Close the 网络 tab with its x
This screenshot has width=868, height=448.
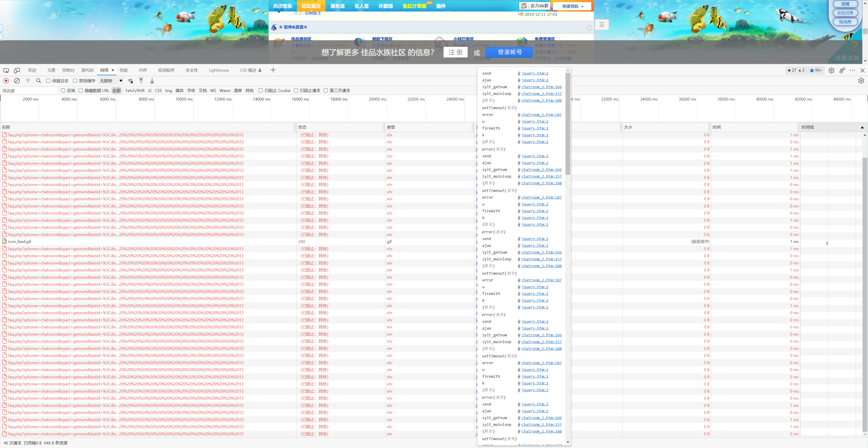(x=113, y=70)
